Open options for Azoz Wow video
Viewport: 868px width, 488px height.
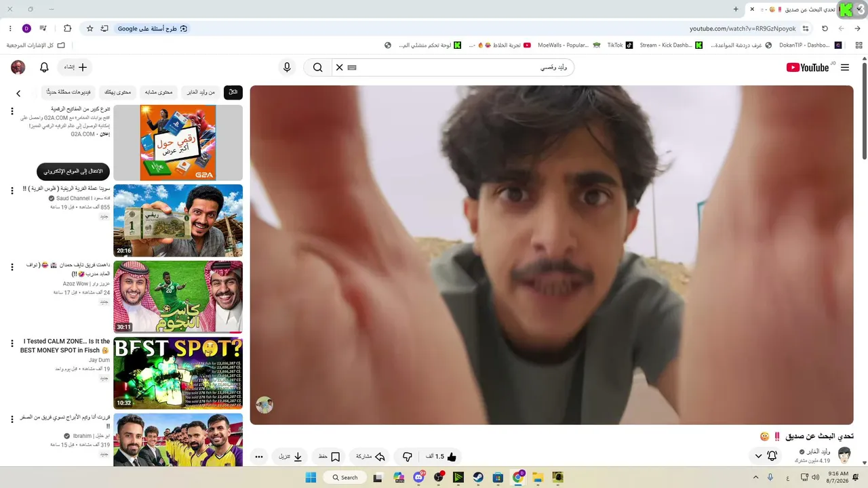[x=12, y=268]
